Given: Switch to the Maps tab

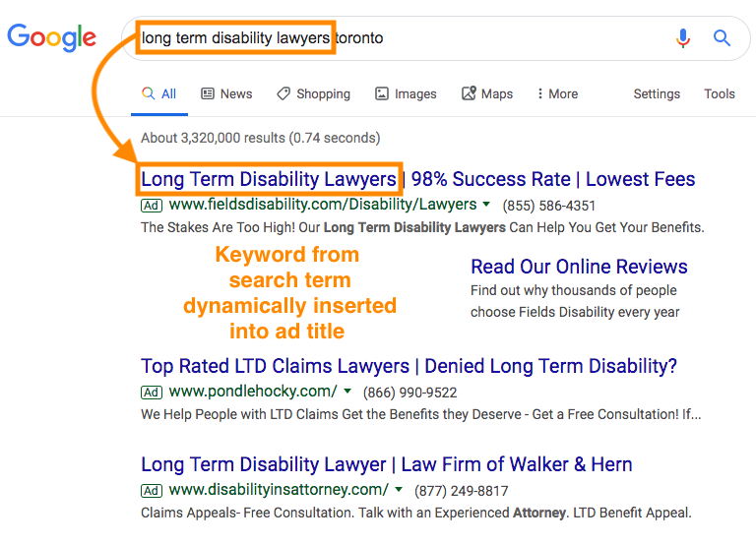Looking at the screenshot, I should (x=487, y=94).
